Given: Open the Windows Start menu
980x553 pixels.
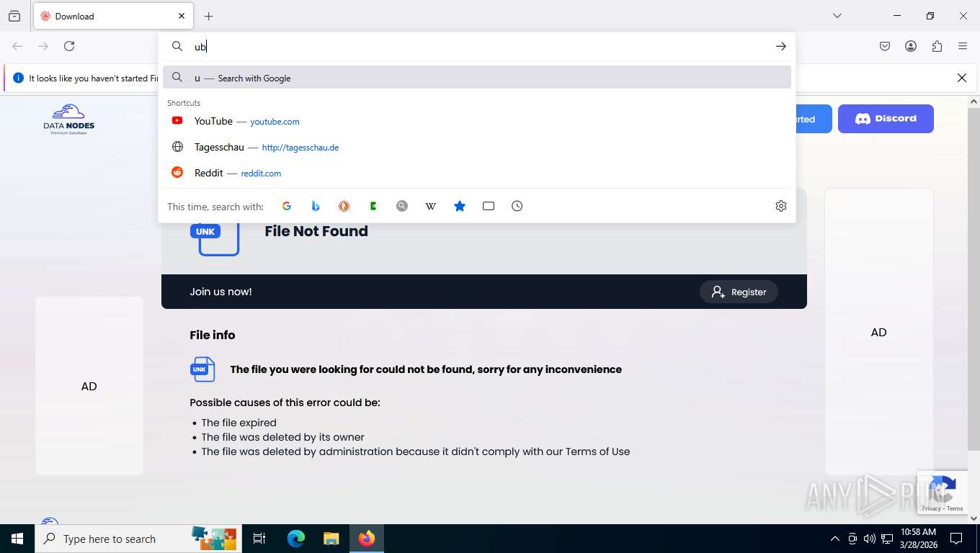Looking at the screenshot, I should pos(17,539).
